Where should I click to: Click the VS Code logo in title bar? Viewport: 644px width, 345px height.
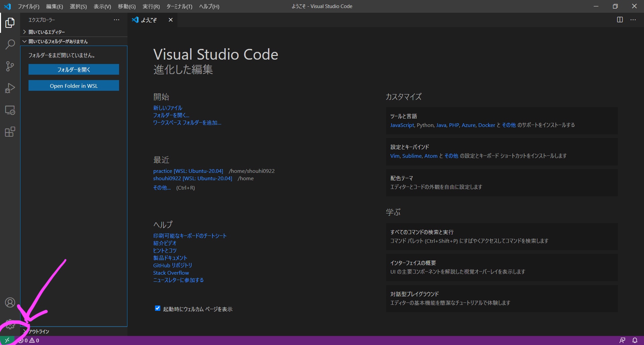coord(7,6)
